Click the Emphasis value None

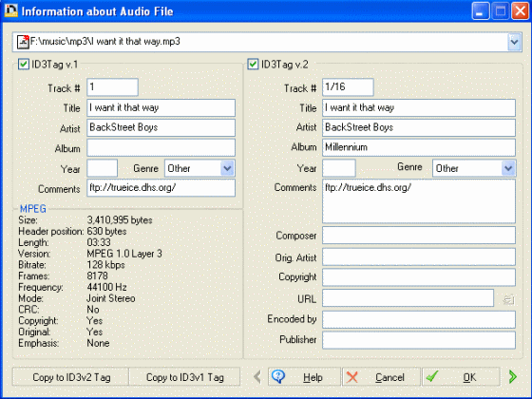pyautogui.click(x=98, y=343)
